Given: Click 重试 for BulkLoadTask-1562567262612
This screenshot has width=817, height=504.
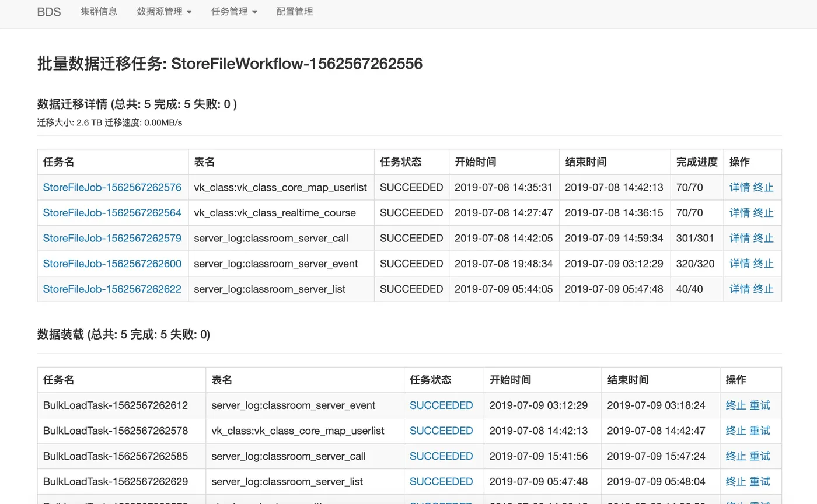Looking at the screenshot, I should (x=760, y=405).
